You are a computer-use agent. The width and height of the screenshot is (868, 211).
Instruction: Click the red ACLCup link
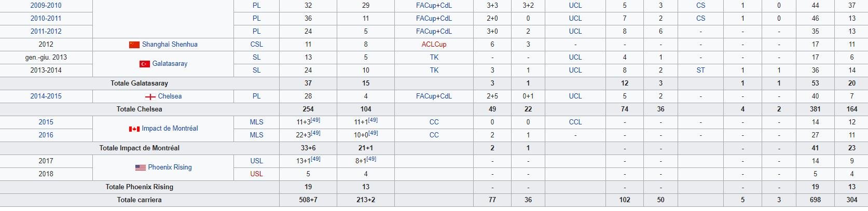(x=434, y=45)
